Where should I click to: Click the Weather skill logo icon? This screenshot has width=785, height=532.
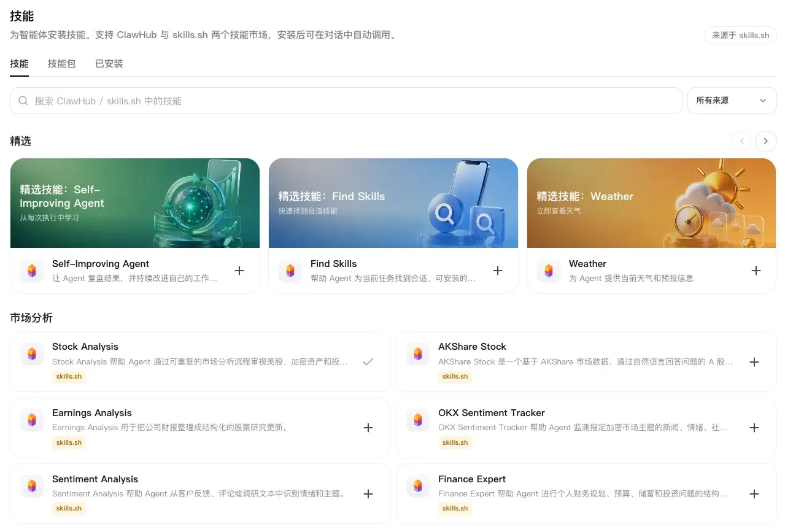pyautogui.click(x=549, y=271)
